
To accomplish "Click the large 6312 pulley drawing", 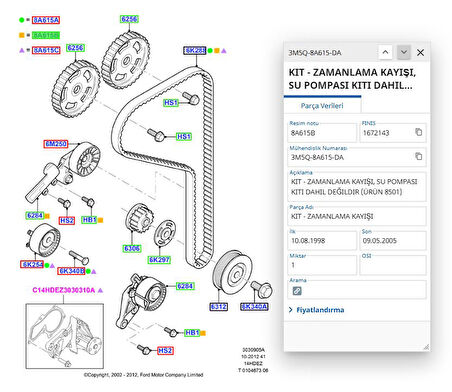I will pyautogui.click(x=232, y=272).
